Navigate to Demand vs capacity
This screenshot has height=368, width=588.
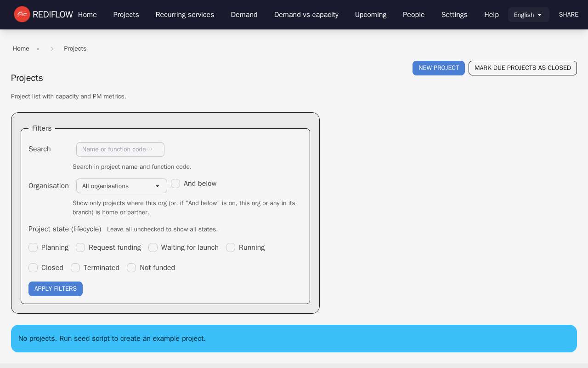[x=306, y=15]
